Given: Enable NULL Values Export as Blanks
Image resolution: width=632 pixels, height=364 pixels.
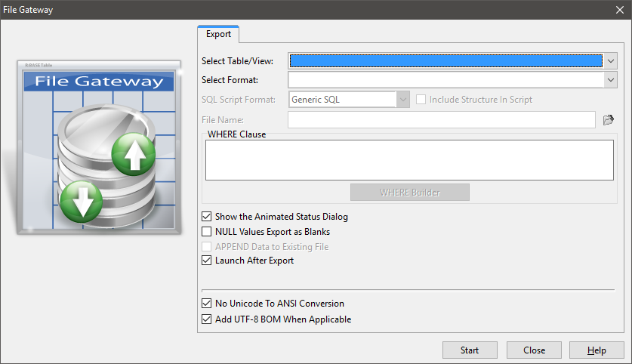Looking at the screenshot, I should [x=208, y=232].
